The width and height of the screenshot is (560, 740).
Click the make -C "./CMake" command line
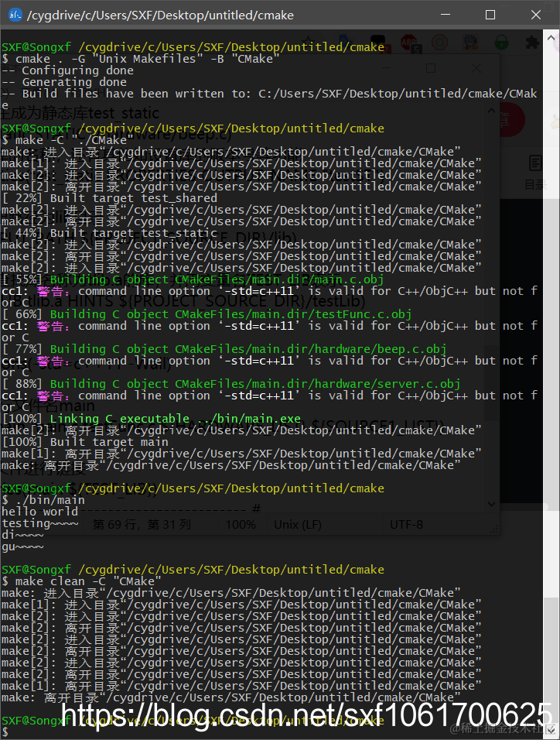(x=67, y=140)
